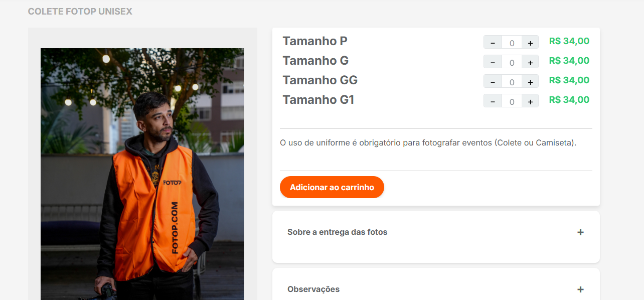Viewport: 644px width, 300px height.
Task: Click the Tamanho GG quantity field
Action: [x=512, y=82]
